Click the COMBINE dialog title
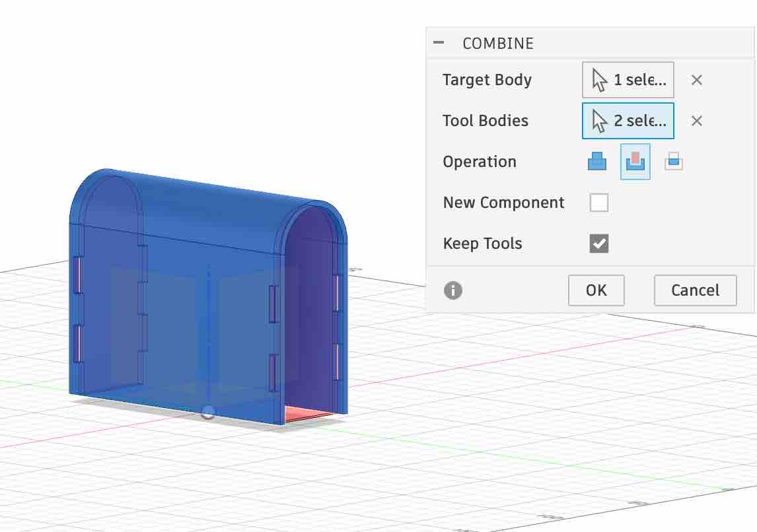 pyautogui.click(x=498, y=44)
